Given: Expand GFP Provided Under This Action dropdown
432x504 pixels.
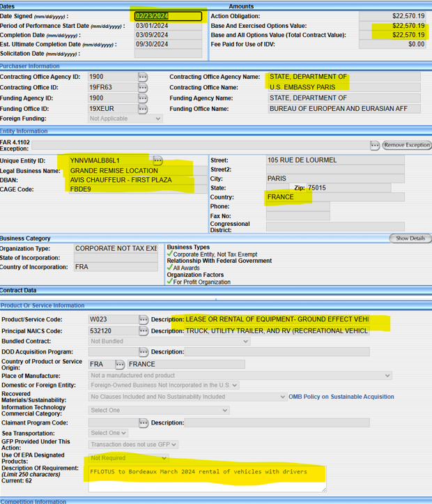Looking at the screenshot, I should tap(133, 445).
